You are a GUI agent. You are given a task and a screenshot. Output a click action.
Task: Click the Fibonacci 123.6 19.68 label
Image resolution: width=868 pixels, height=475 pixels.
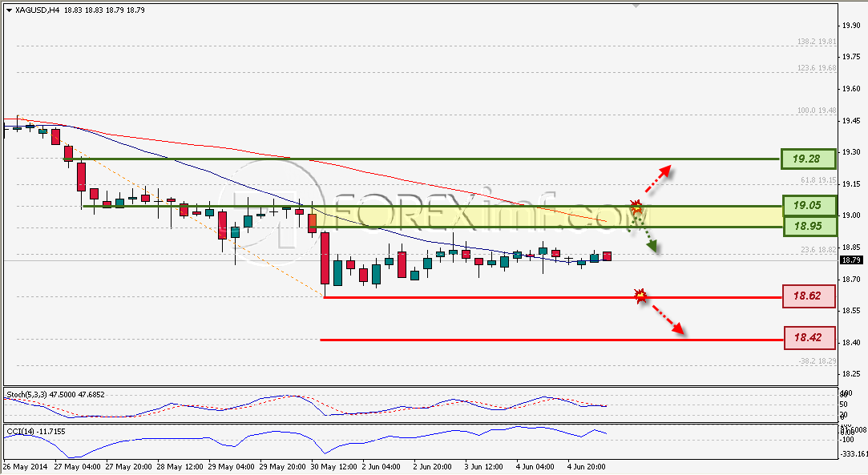click(x=817, y=68)
